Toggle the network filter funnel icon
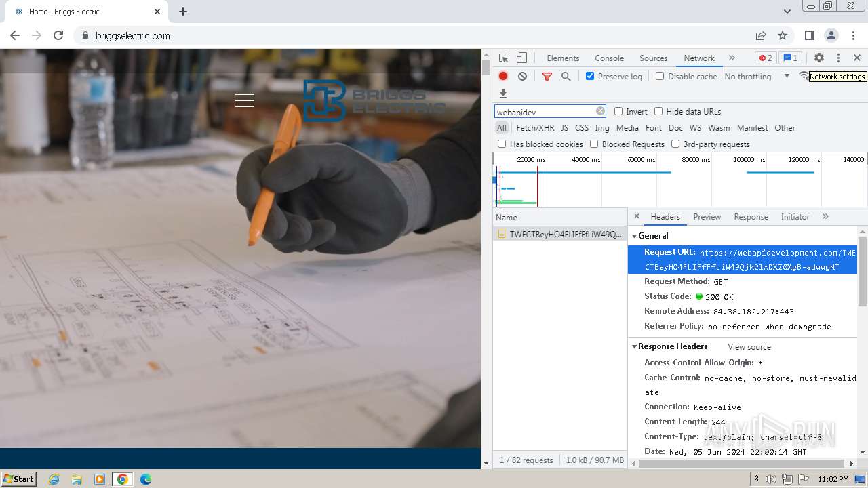This screenshot has width=868, height=488. point(547,77)
